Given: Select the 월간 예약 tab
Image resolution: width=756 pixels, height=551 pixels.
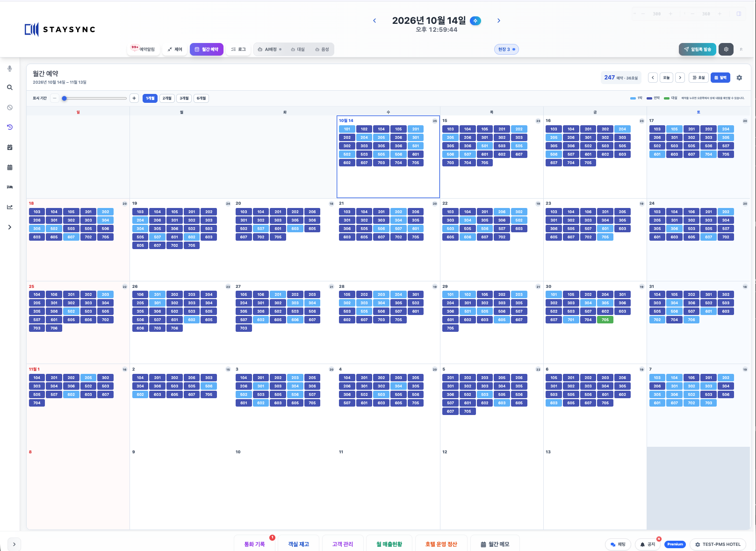Looking at the screenshot, I should (x=207, y=49).
